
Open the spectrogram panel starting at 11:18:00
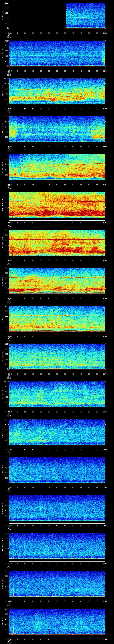tap(57, 357)
